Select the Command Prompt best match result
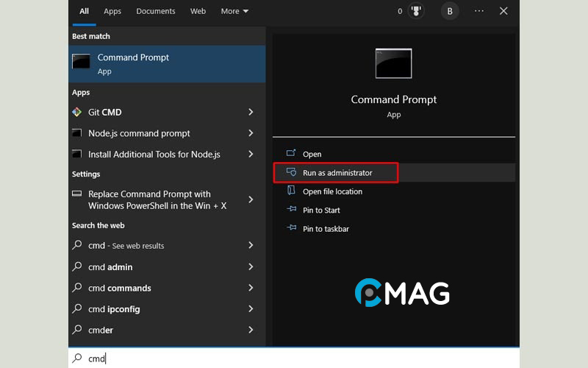This screenshot has height=368, width=588. click(x=167, y=64)
